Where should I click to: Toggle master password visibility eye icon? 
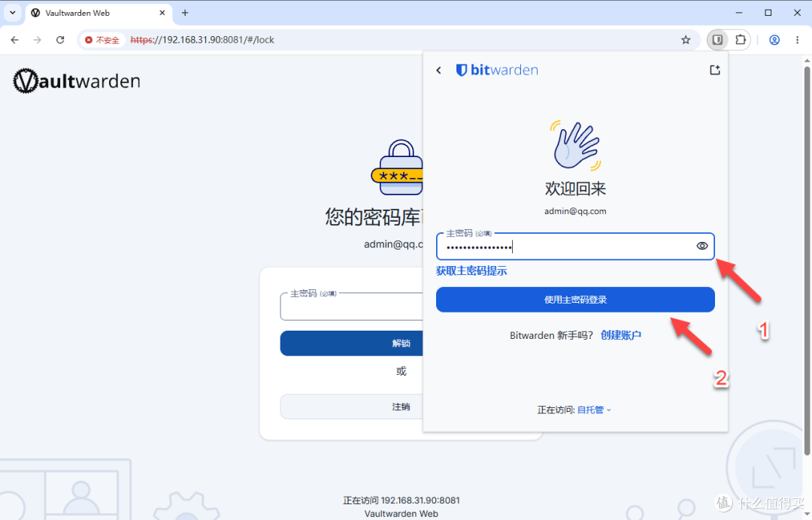click(x=701, y=246)
